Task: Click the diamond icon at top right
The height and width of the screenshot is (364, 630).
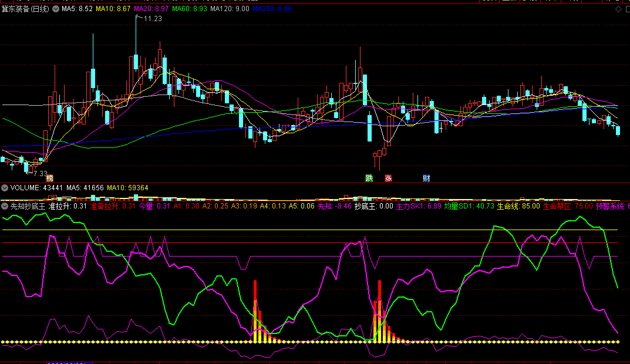Action: click(618, 9)
